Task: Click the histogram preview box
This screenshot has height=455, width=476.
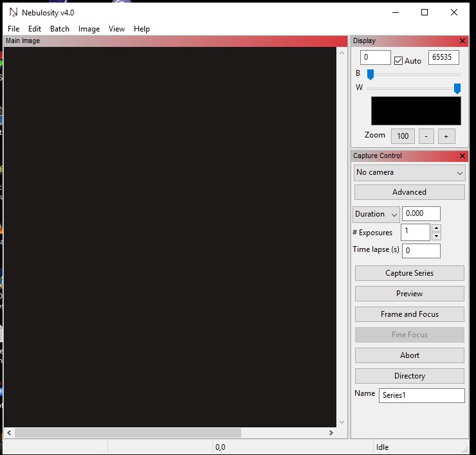Action: point(416,111)
